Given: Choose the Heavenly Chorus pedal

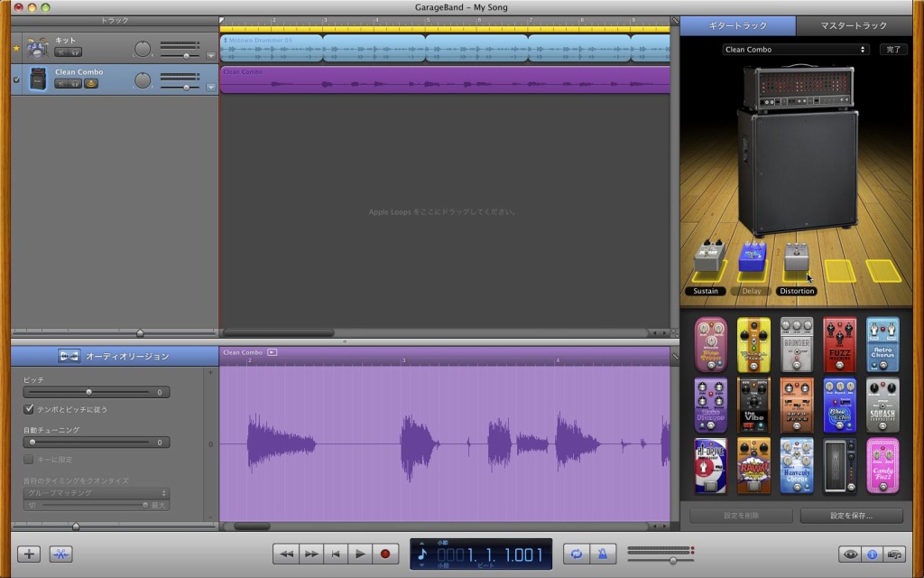Looking at the screenshot, I should coord(797,466).
